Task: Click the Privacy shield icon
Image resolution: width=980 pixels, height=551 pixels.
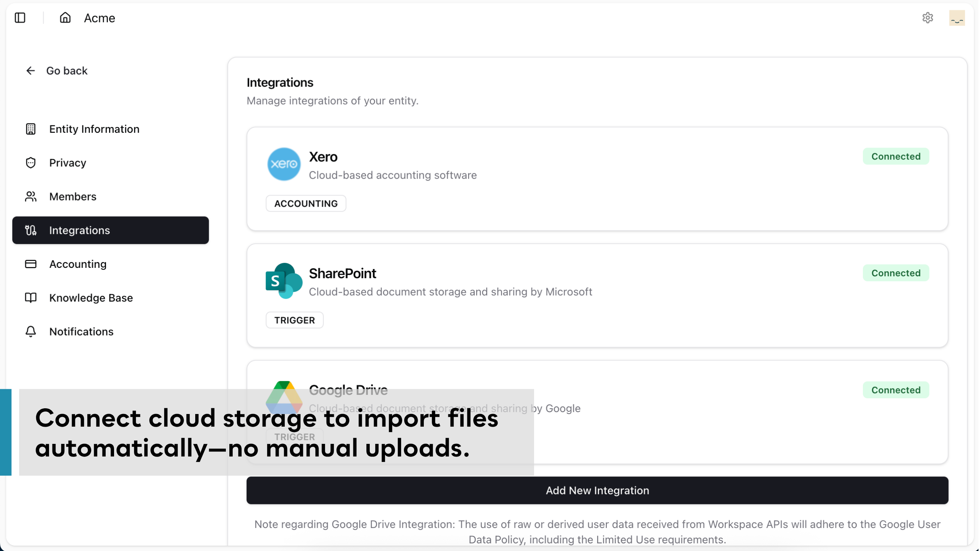Action: (31, 163)
